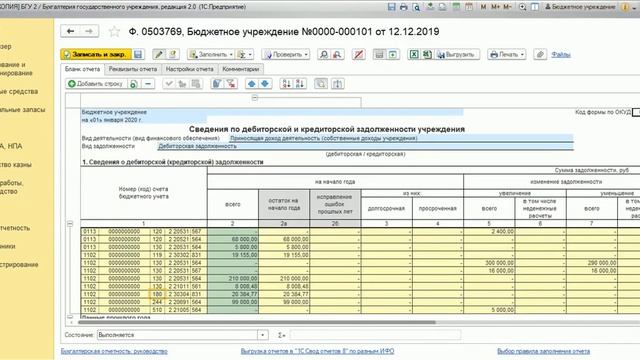Open 'ые средства' section in left sidebar
This screenshot has height=360, width=640.
click(19, 91)
